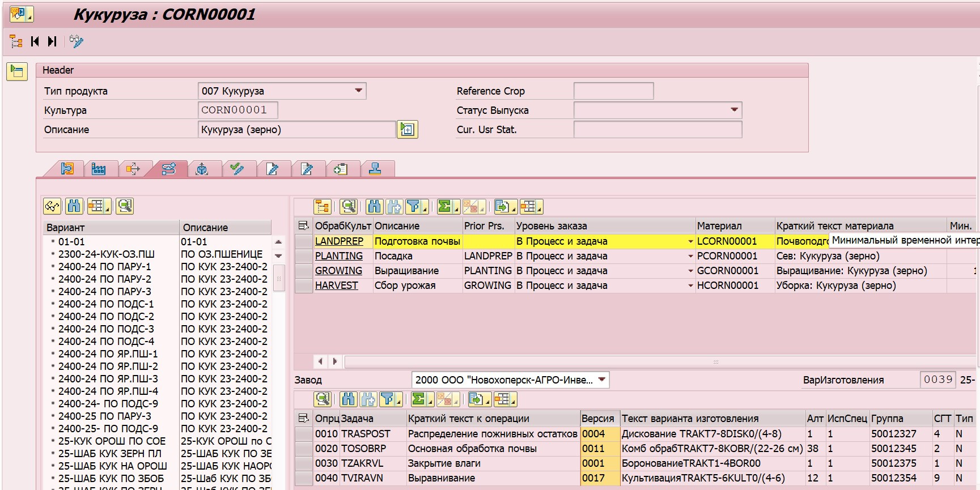Click the glasses display icon above variant list
Viewport: 980px width, 490px height.
tap(53, 206)
